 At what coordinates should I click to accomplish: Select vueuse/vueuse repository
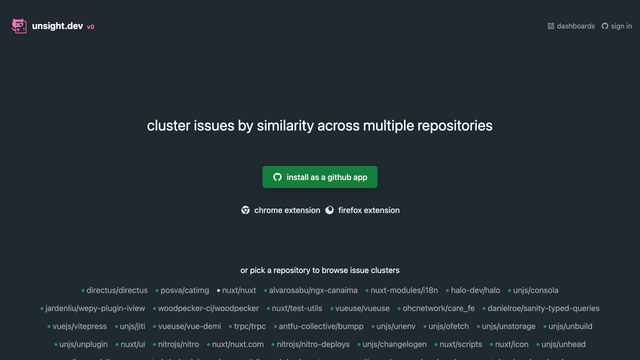pyautogui.click(x=362, y=308)
